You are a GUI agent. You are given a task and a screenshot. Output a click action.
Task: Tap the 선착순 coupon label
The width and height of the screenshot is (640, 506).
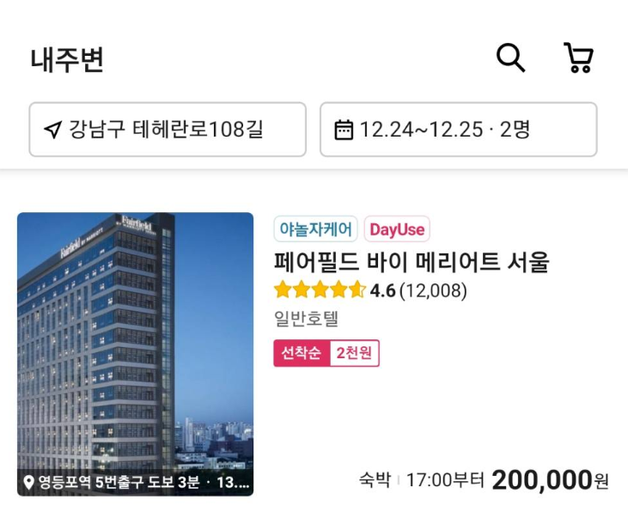pyautogui.click(x=301, y=353)
